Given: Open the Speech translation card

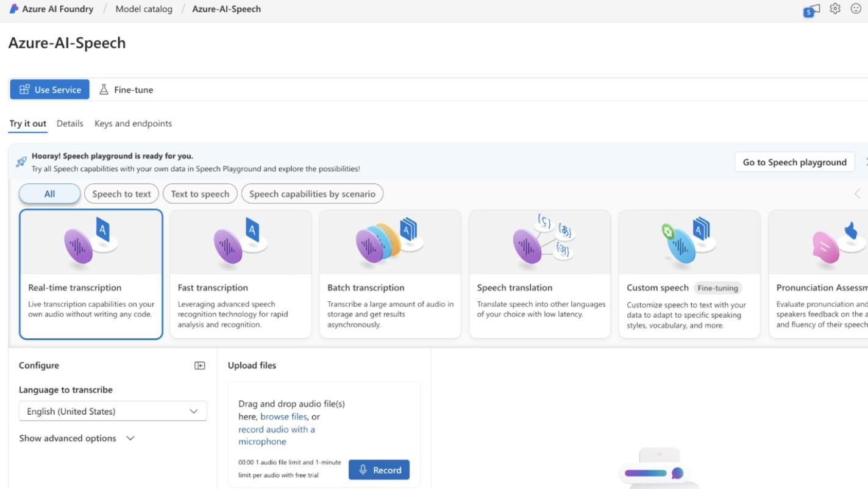Looking at the screenshot, I should (x=539, y=273).
